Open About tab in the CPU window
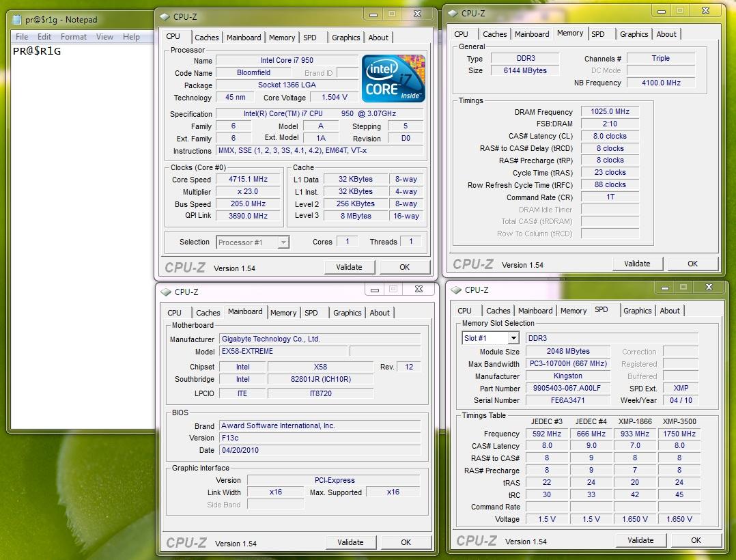 tap(378, 38)
